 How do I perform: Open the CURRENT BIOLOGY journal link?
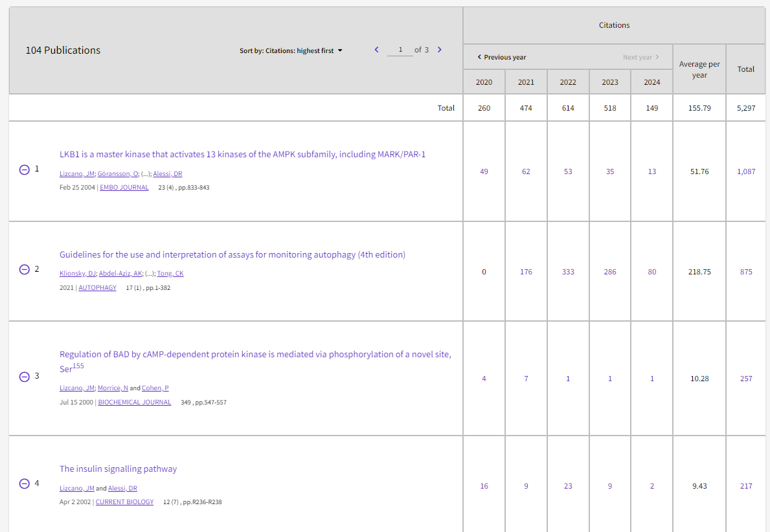coord(124,502)
